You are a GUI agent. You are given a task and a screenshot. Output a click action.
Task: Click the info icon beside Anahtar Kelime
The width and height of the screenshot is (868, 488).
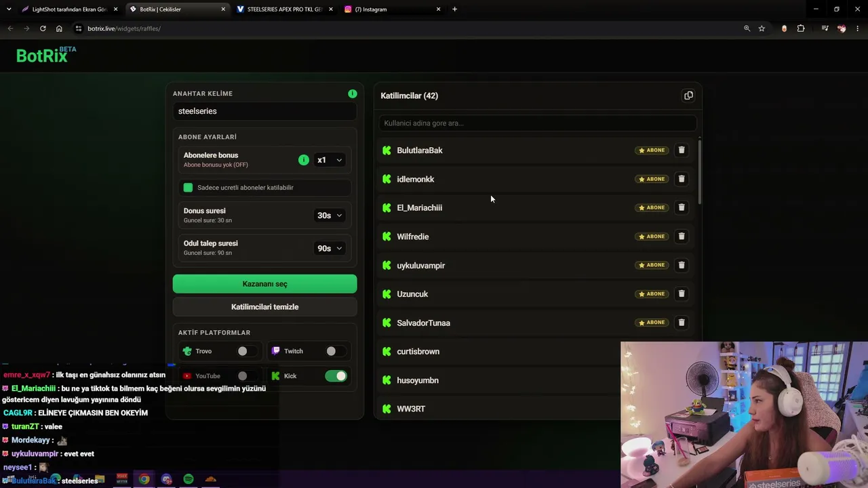coord(353,94)
